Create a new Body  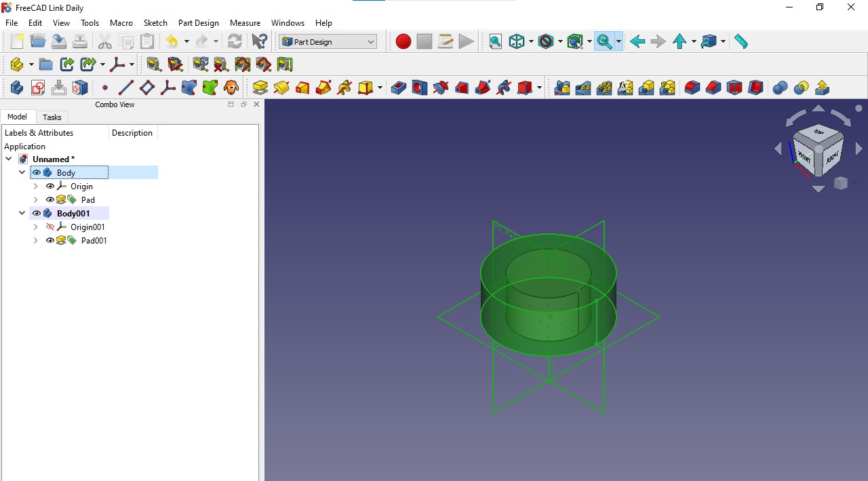pyautogui.click(x=16, y=88)
